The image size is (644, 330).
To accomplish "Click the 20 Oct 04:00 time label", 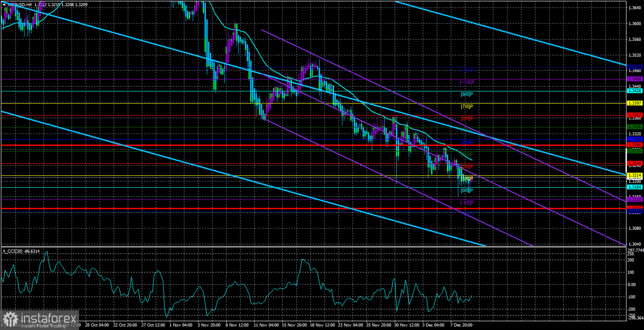I will click(97, 325).
